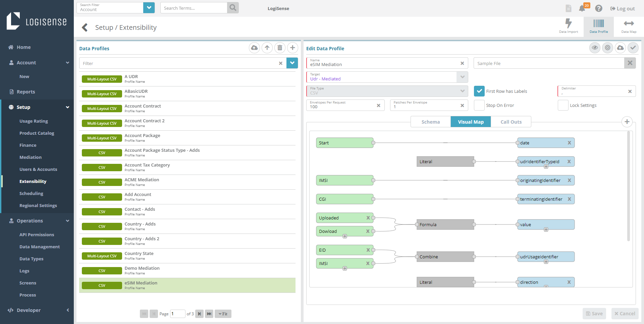Open Data Management in sidebar
644x324 pixels.
40,247
